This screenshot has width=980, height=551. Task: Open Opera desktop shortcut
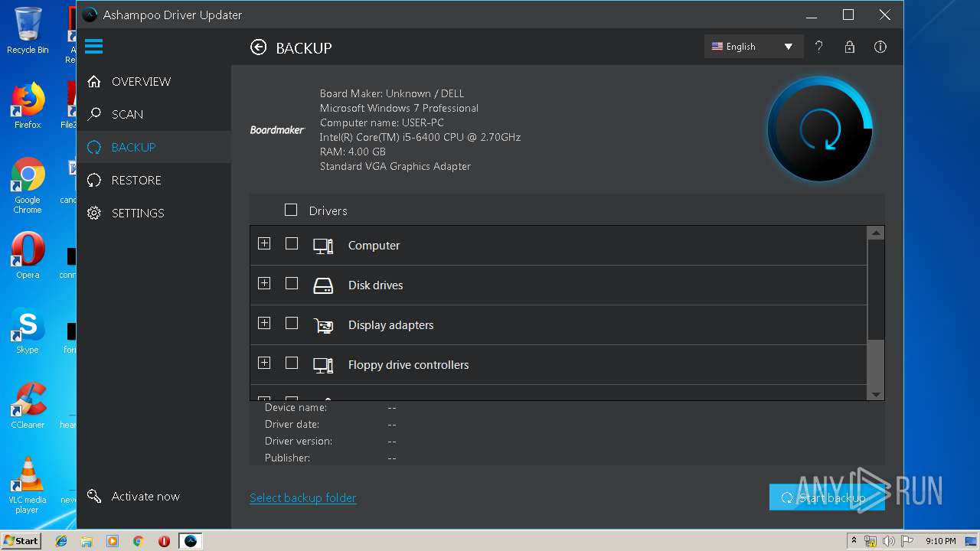[28, 256]
